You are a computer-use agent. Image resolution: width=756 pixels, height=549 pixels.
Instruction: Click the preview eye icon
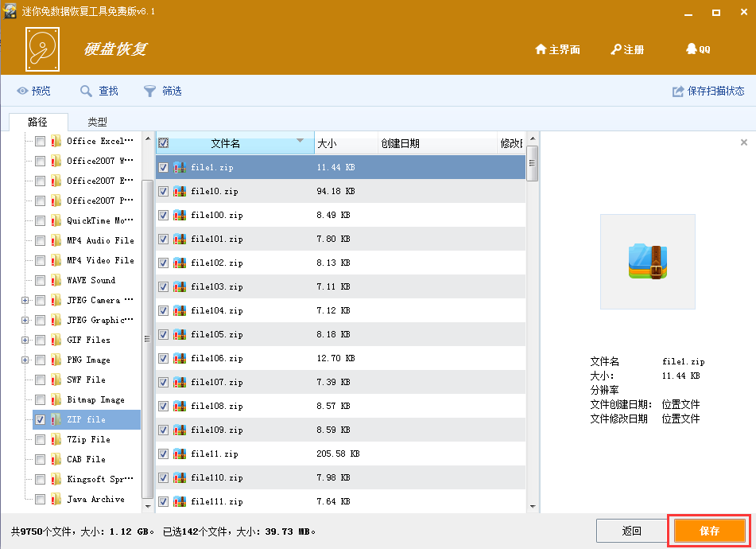pos(22,91)
